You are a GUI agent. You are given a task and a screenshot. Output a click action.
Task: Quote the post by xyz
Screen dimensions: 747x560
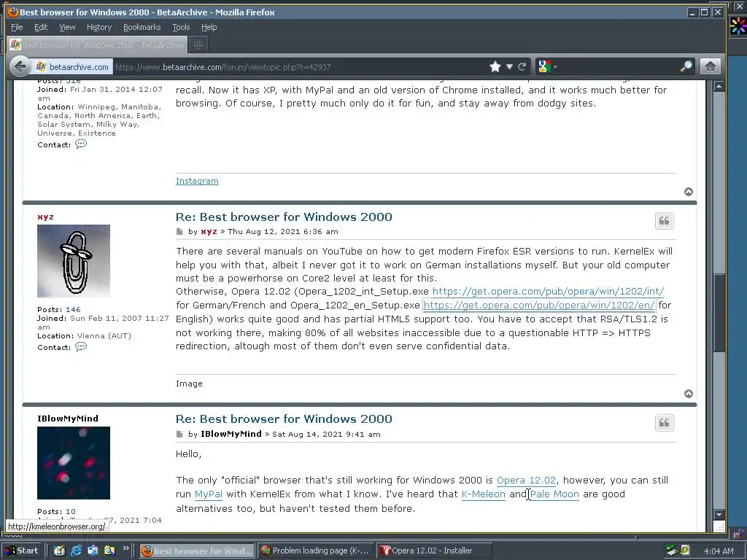coord(664,221)
